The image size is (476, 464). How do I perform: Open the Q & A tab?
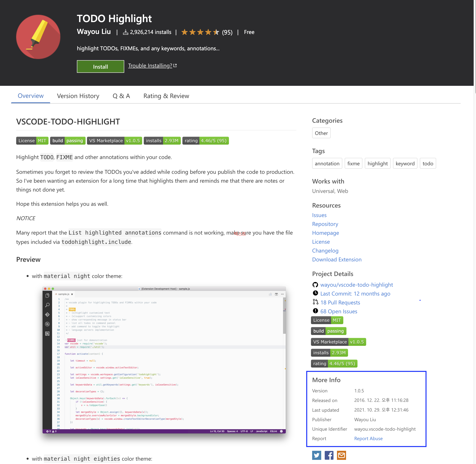coord(121,96)
